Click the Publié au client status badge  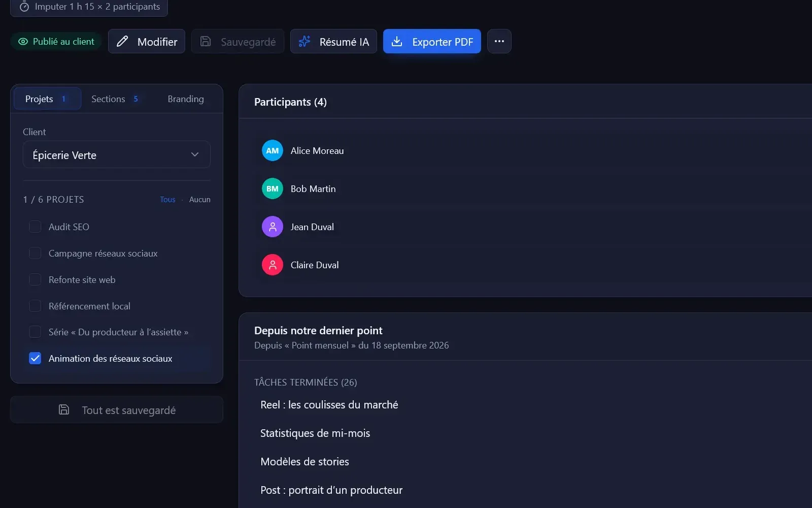pos(56,42)
